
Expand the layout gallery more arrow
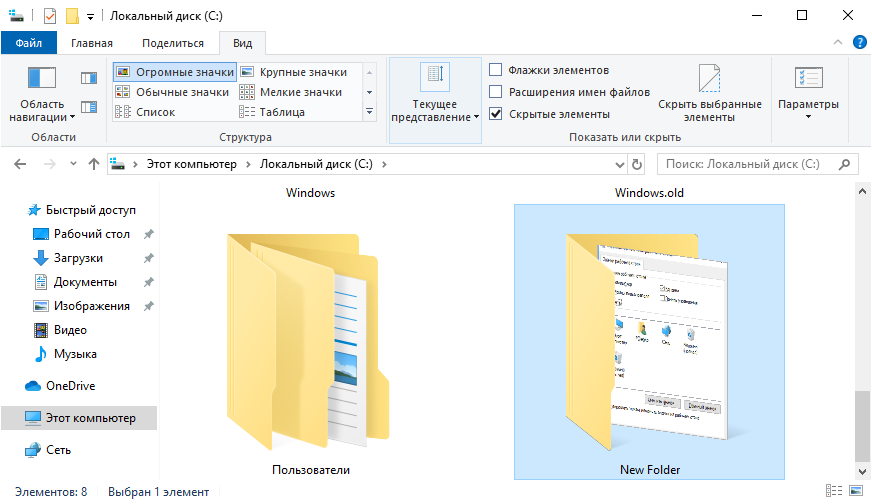point(369,112)
